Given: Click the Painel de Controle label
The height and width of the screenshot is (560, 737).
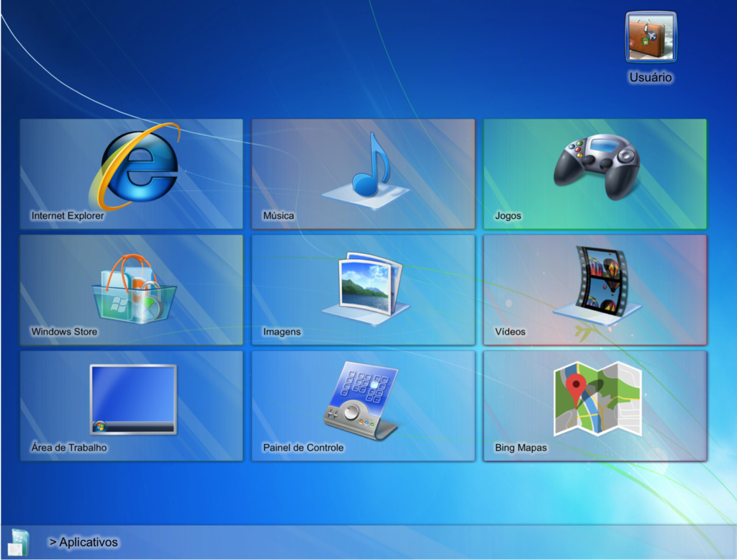Looking at the screenshot, I should [x=303, y=448].
